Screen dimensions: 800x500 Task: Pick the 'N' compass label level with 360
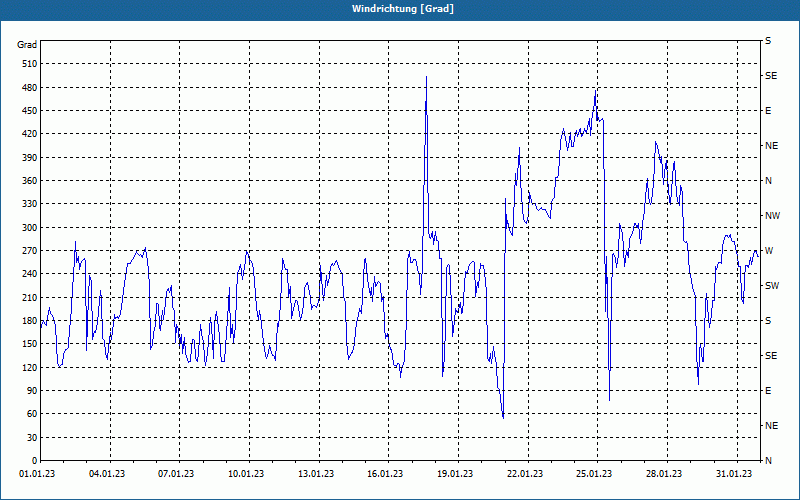pyautogui.click(x=768, y=181)
